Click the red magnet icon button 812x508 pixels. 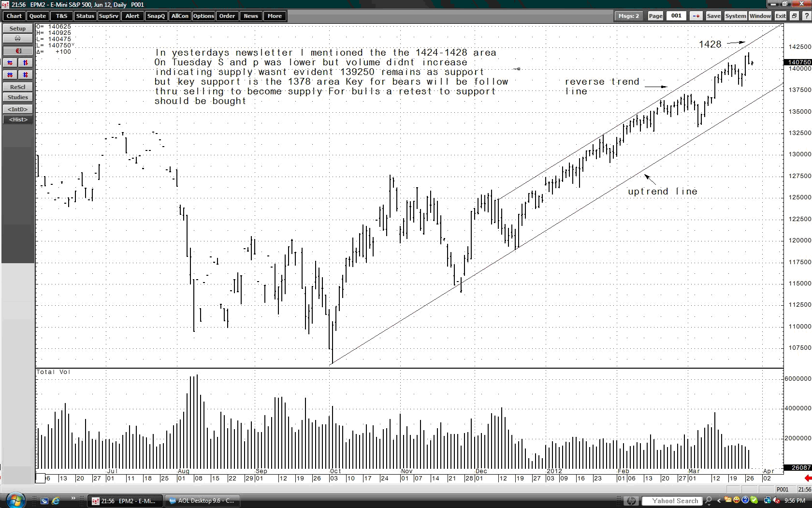(x=17, y=51)
